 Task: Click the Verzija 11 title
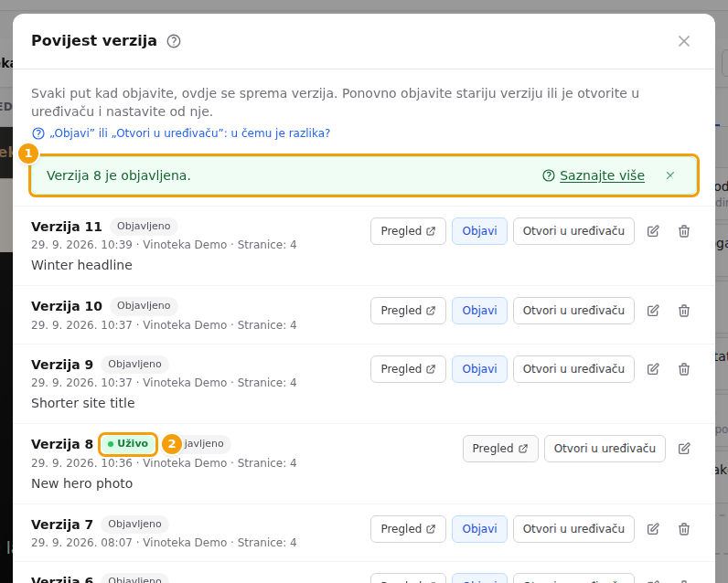pyautogui.click(x=67, y=227)
